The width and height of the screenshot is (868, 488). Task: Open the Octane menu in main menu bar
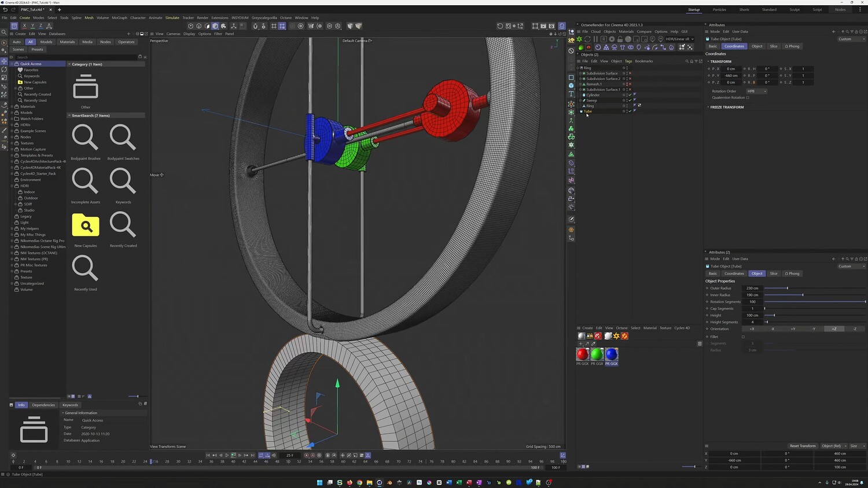point(286,18)
